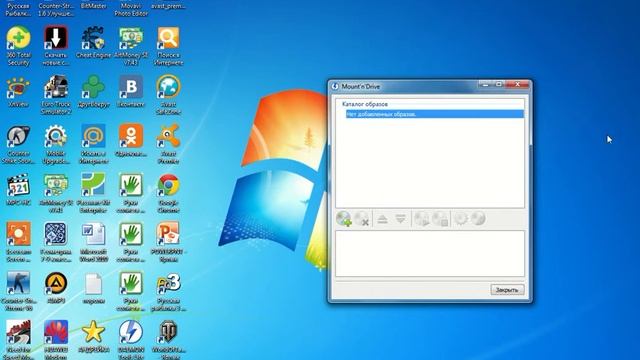Image resolution: width=640 pixels, height=360 pixels.
Task: Open the gear settings icon in Mount'n'Drive
Action: [460, 219]
